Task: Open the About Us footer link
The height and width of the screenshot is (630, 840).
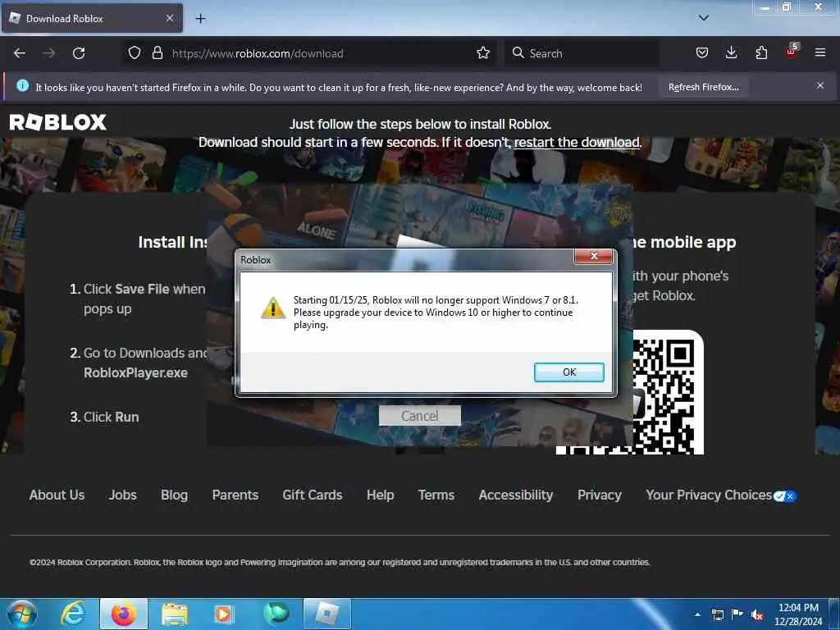Action: coord(57,495)
